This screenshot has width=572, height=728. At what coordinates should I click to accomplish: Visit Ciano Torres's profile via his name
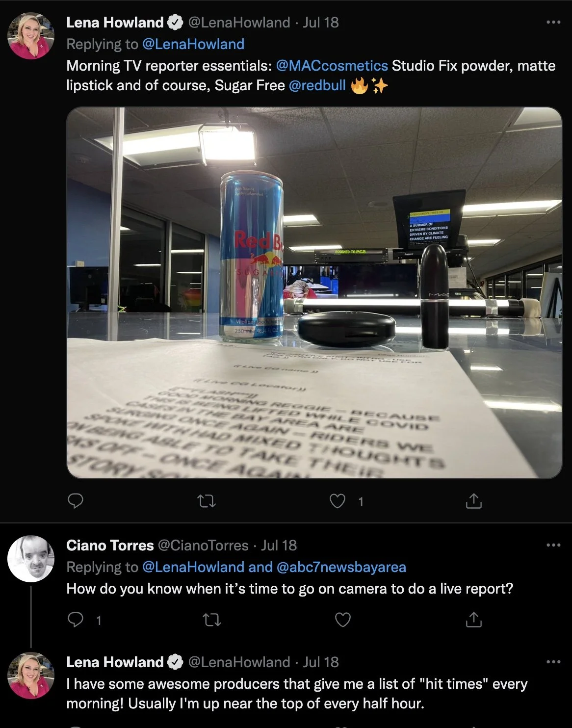pyautogui.click(x=110, y=546)
